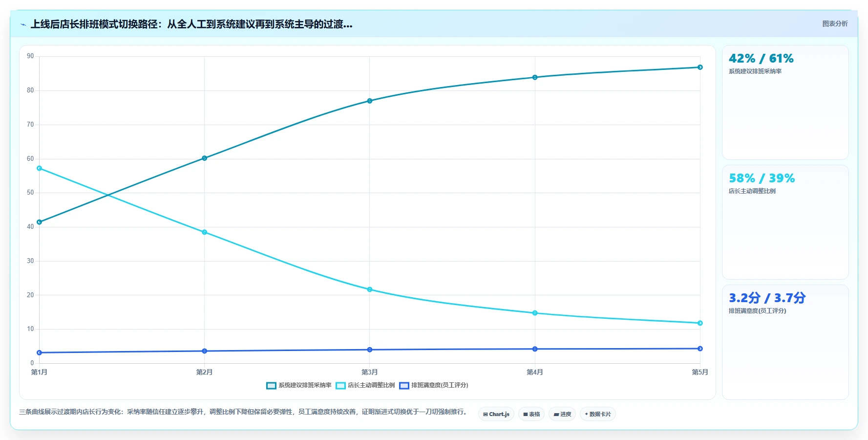
Task: Click the 排班满意度(员工评分) legend text
Action: pos(440,385)
